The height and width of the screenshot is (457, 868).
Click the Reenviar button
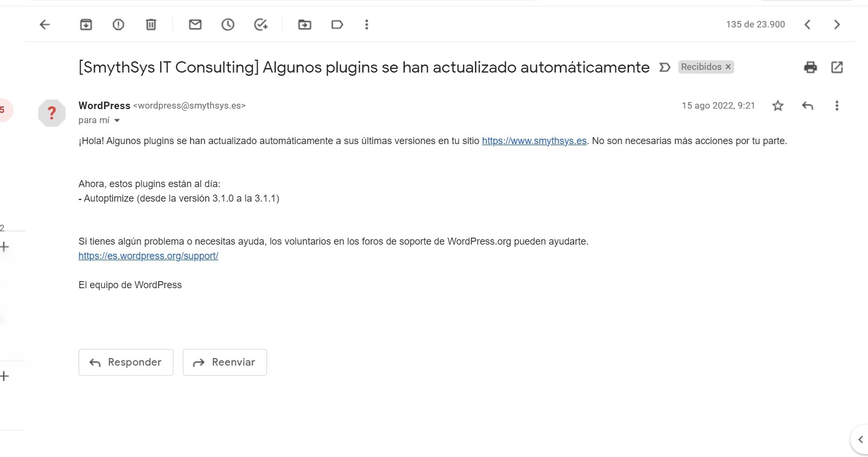(x=225, y=362)
